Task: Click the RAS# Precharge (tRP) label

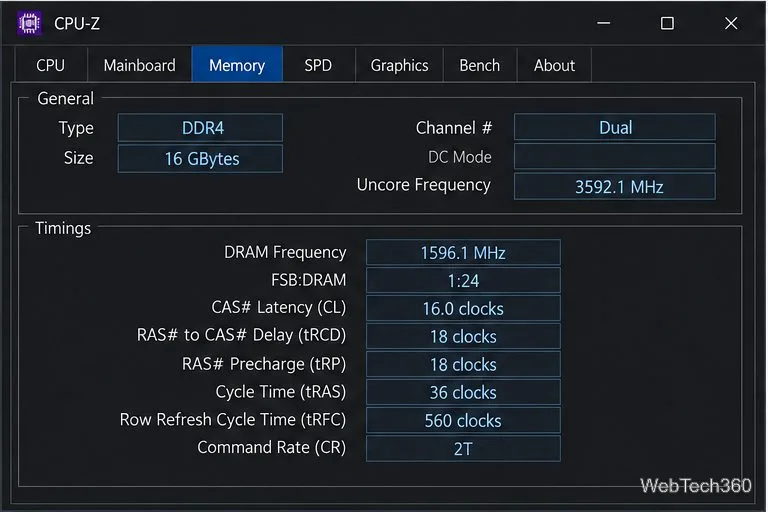Action: coord(264,364)
